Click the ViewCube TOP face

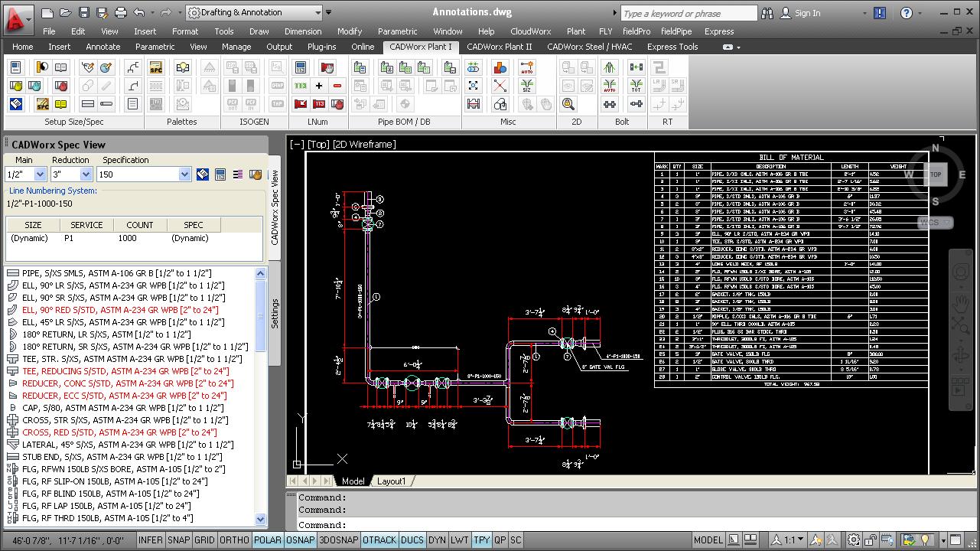936,174
